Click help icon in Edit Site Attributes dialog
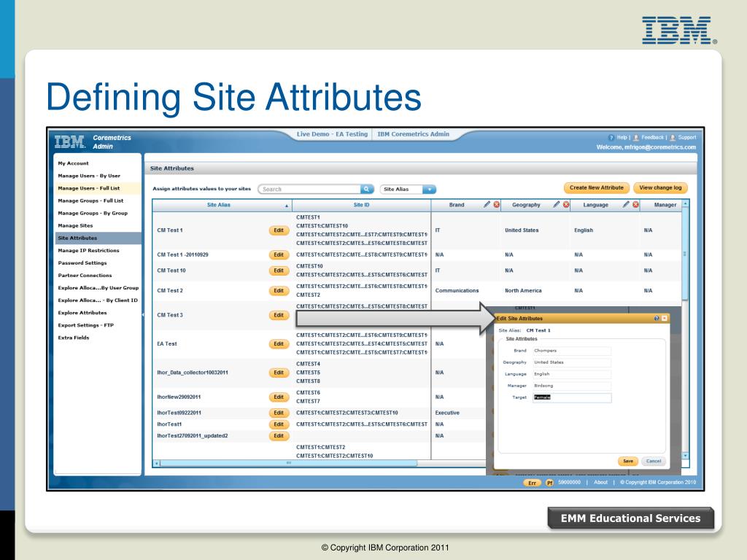 (x=657, y=318)
